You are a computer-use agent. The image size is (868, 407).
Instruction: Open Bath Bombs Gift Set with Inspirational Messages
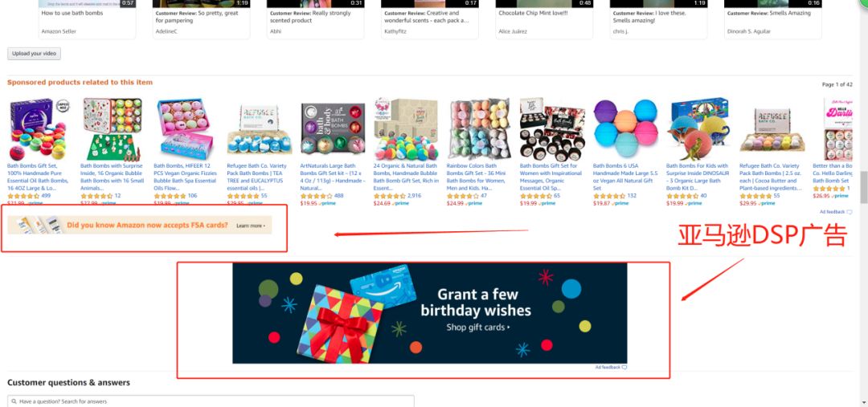[551, 177]
